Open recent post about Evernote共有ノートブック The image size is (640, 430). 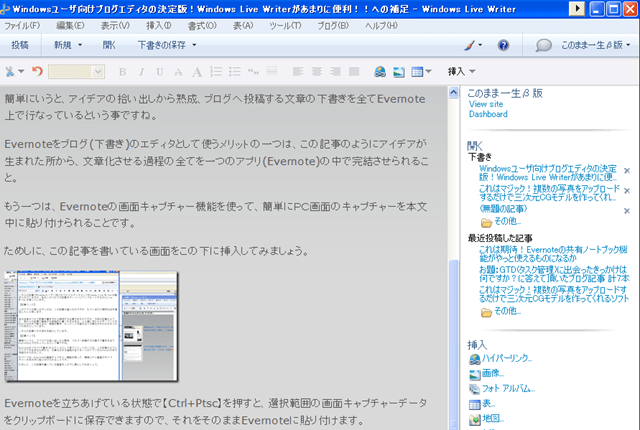click(553, 254)
